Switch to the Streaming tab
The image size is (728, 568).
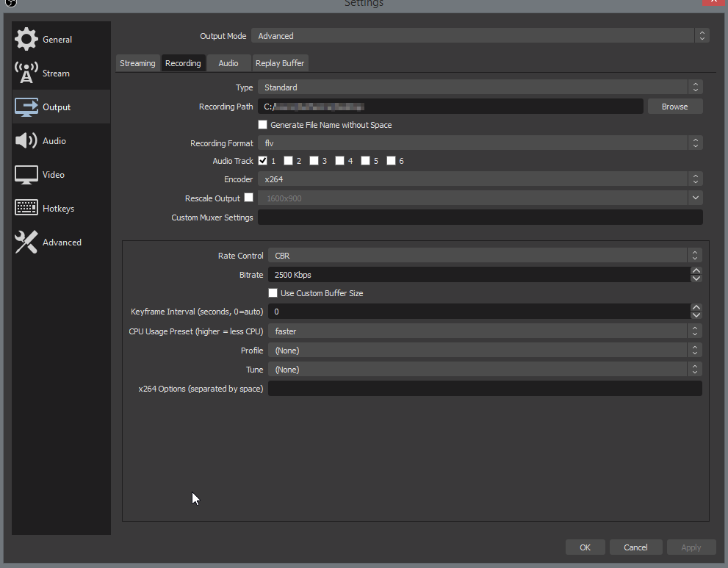[137, 63]
